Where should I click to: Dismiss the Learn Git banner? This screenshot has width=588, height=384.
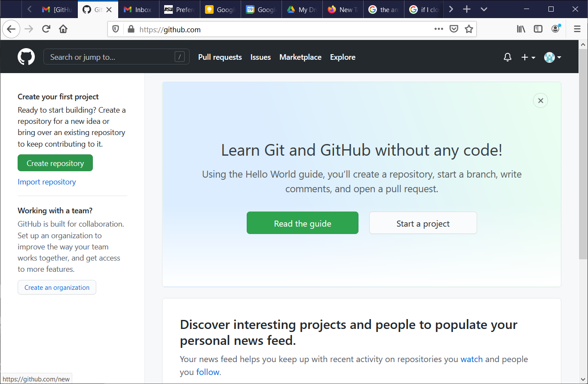pos(540,101)
